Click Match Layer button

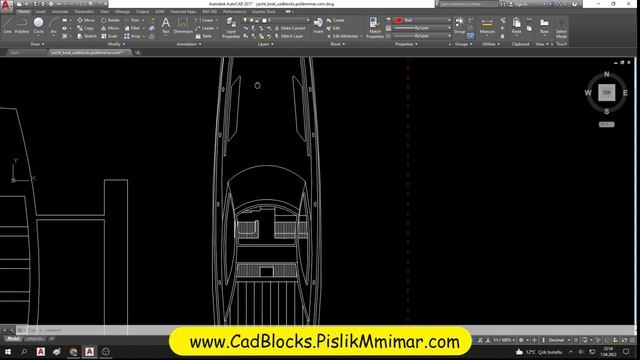(289, 36)
